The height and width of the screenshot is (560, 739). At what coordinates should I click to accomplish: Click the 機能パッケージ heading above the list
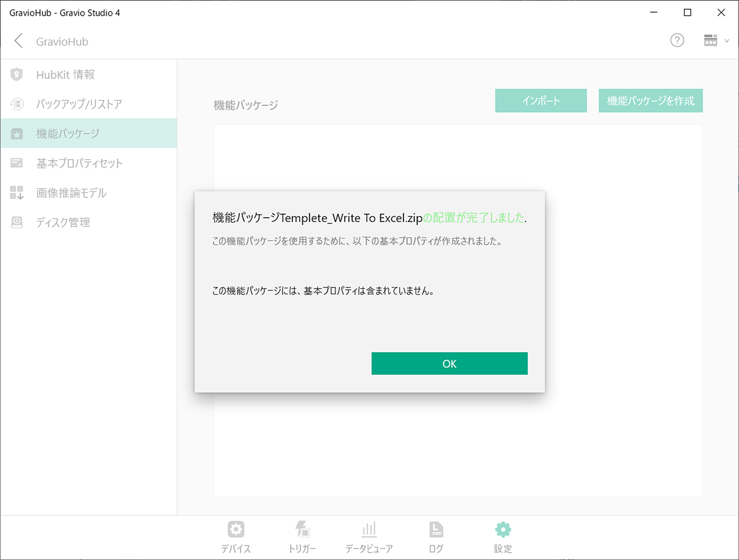tap(246, 105)
